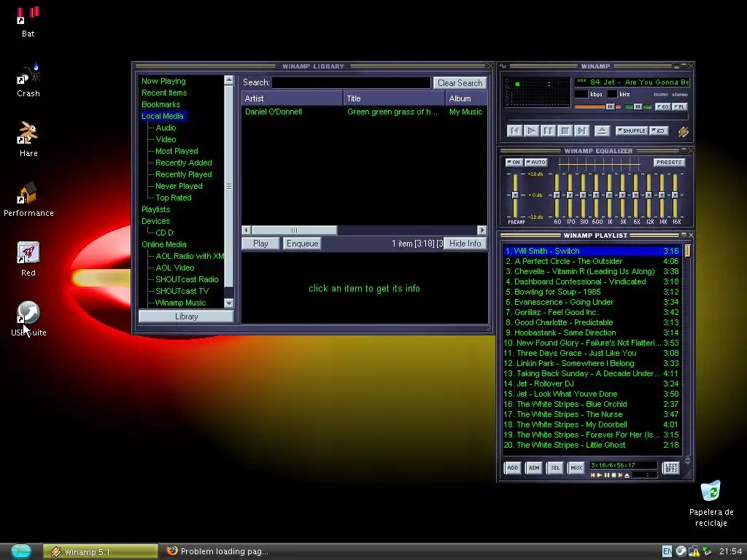Click the Firefox Problem loading page taskbar item
The width and height of the screenshot is (747, 560).
pyautogui.click(x=217, y=551)
